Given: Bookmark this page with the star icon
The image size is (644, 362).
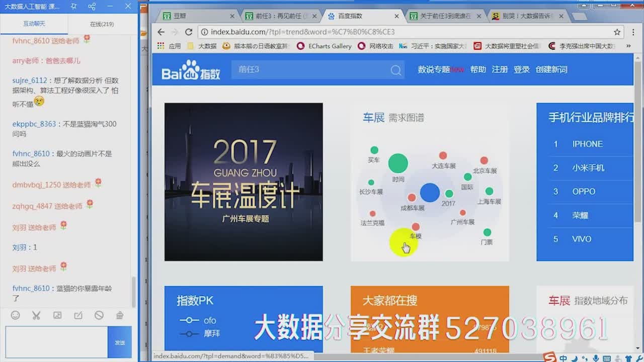Looking at the screenshot, I should tap(617, 32).
